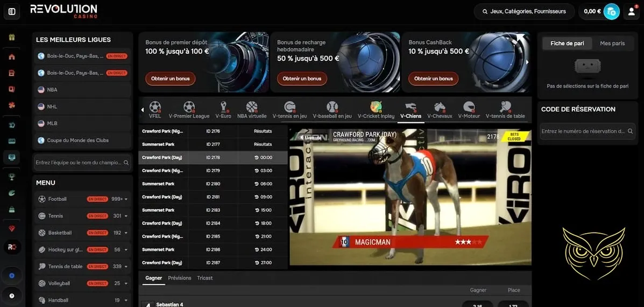Open the red diamond VIP icon

12,228
